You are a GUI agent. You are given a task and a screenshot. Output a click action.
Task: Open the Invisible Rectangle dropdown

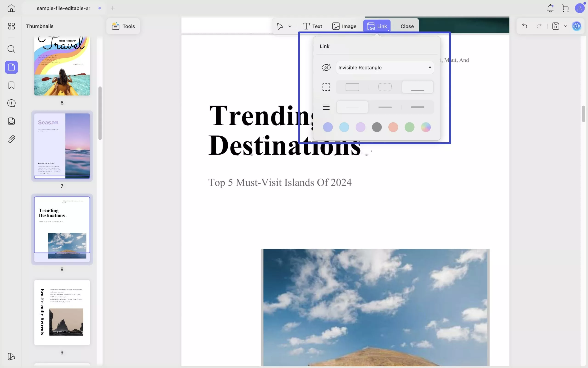pyautogui.click(x=385, y=67)
